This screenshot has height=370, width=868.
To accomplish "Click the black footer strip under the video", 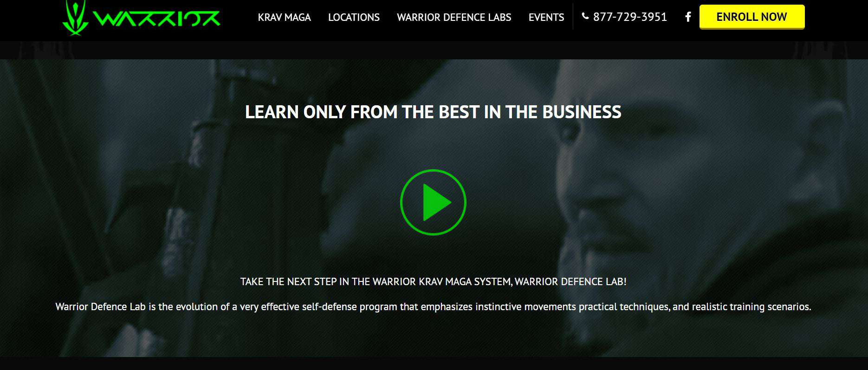I will point(434,364).
